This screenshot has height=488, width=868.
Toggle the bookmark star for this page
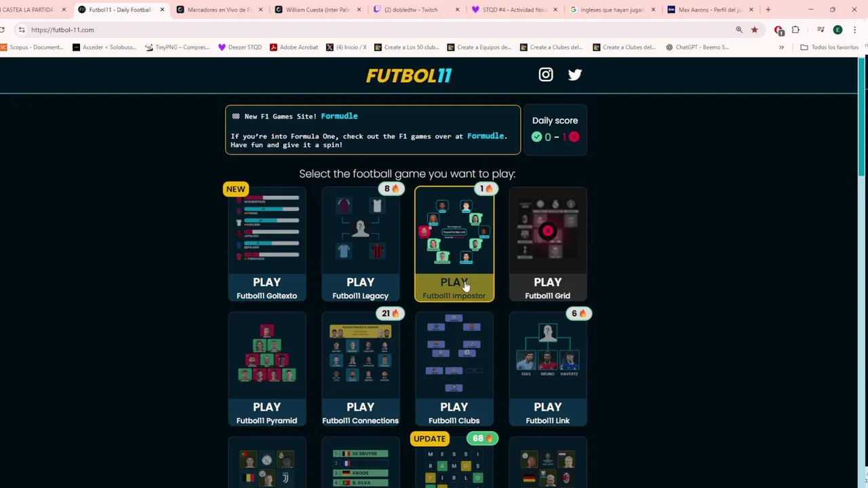(x=754, y=30)
